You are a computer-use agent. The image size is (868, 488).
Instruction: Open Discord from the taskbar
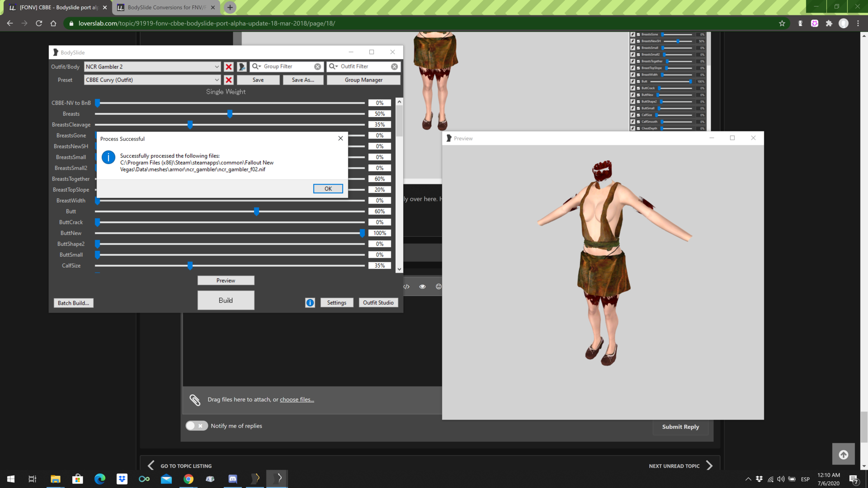233,479
